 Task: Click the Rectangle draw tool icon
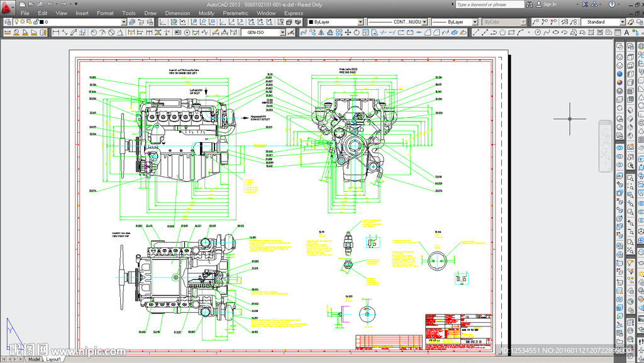[x=511, y=33]
